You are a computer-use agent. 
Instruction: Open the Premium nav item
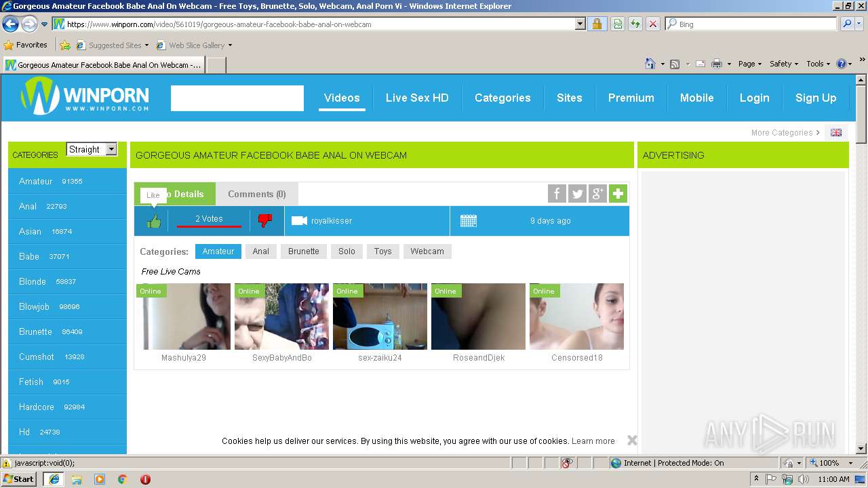click(x=631, y=98)
